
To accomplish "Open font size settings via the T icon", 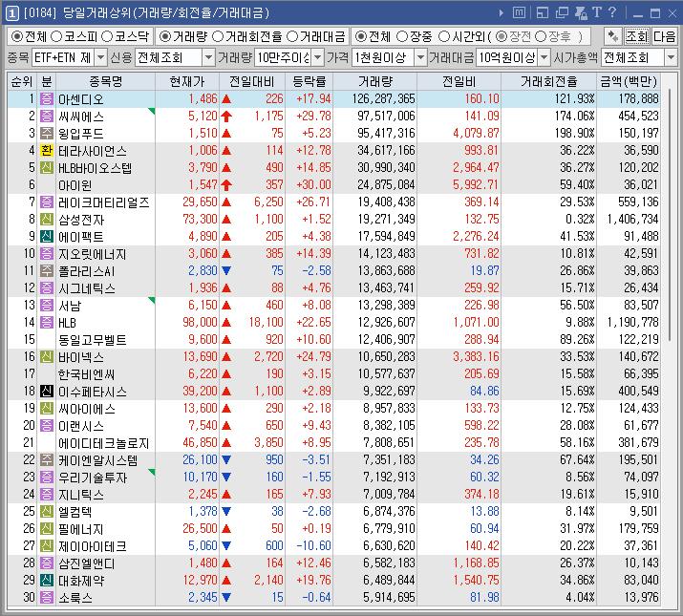I will (597, 12).
